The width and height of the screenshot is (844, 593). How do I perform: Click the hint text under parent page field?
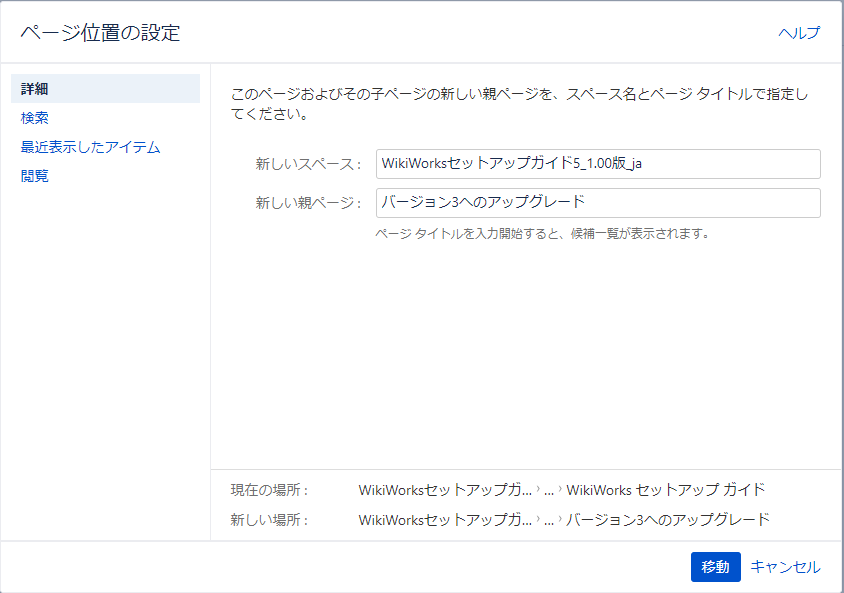(x=542, y=234)
